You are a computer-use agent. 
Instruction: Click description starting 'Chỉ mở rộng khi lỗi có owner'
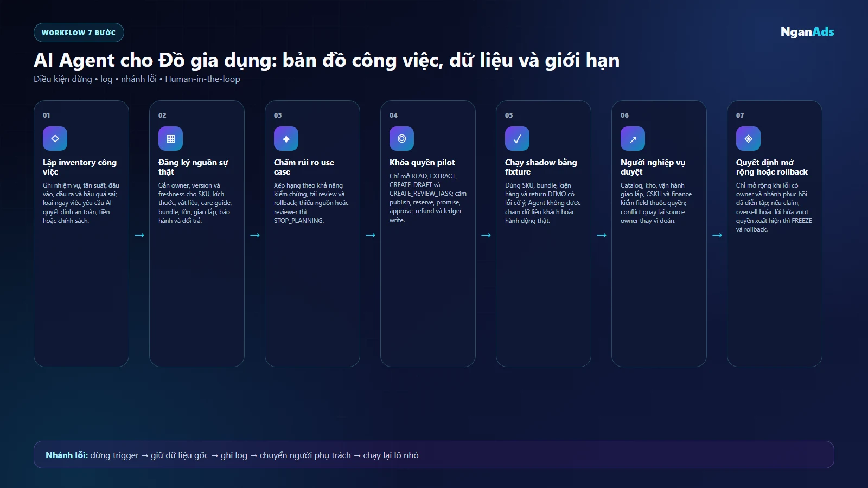[x=774, y=208]
